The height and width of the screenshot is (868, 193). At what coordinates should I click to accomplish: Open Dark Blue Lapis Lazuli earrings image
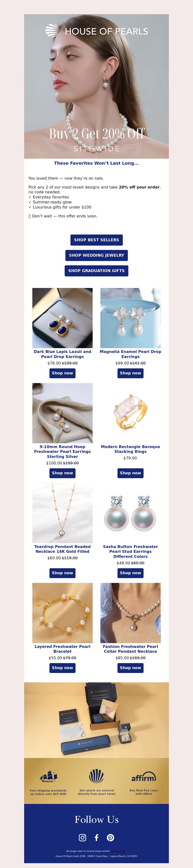click(62, 318)
